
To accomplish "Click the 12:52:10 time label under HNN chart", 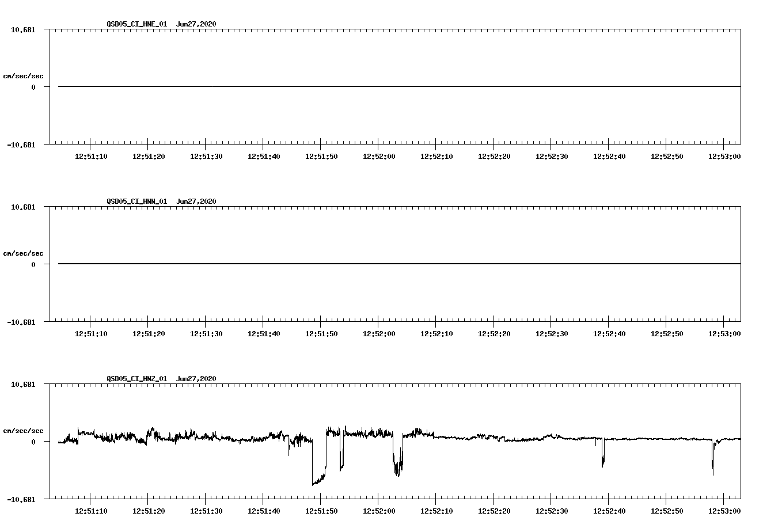I will [436, 334].
